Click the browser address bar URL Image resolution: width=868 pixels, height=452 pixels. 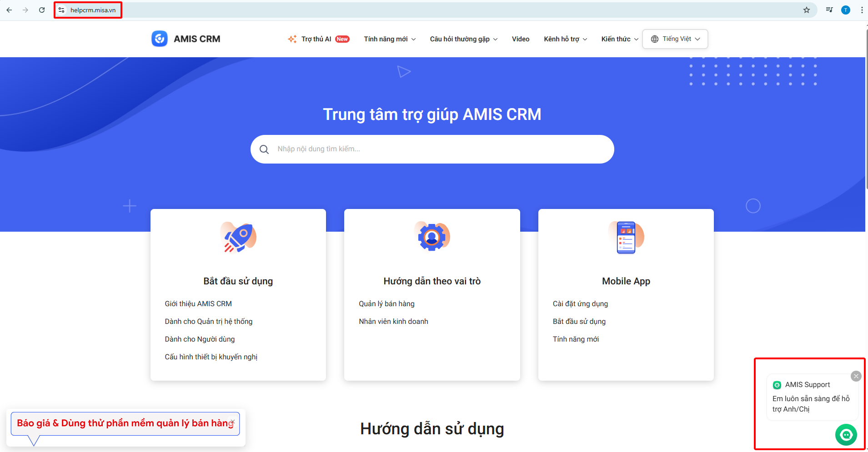93,10
